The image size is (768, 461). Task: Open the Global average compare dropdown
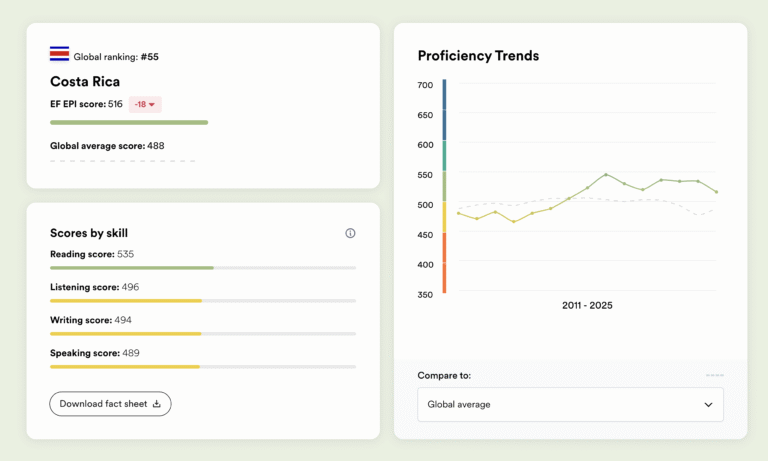click(570, 405)
